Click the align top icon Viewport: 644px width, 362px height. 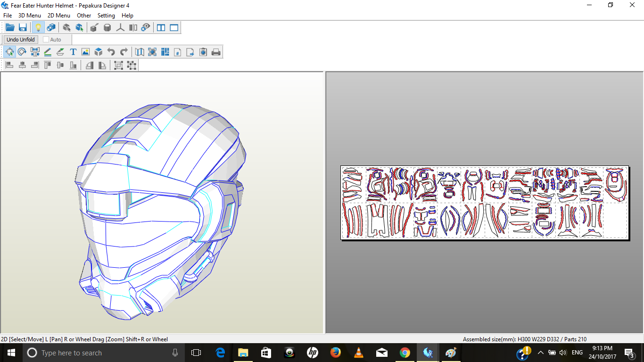[48, 66]
